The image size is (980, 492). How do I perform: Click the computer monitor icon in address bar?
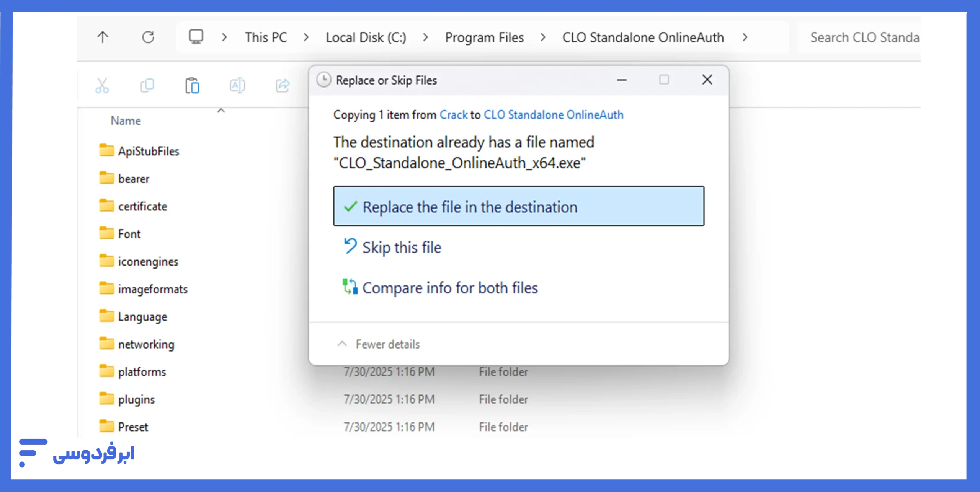point(196,37)
